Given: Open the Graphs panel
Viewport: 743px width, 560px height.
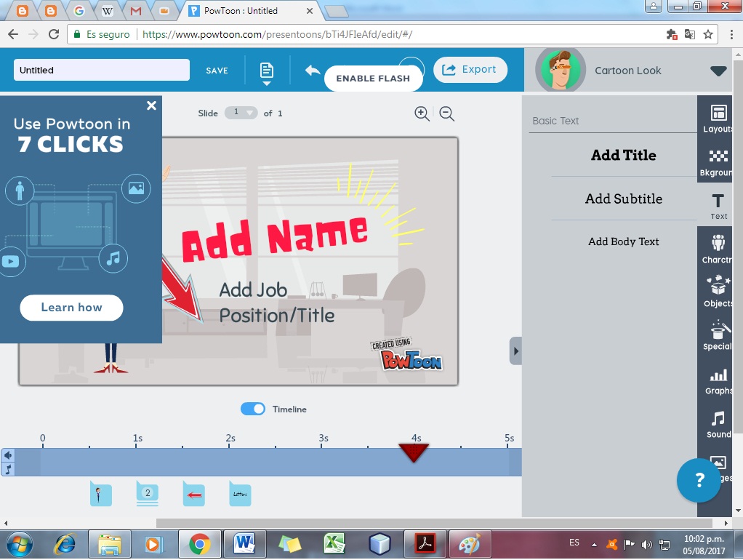Looking at the screenshot, I should pyautogui.click(x=718, y=380).
